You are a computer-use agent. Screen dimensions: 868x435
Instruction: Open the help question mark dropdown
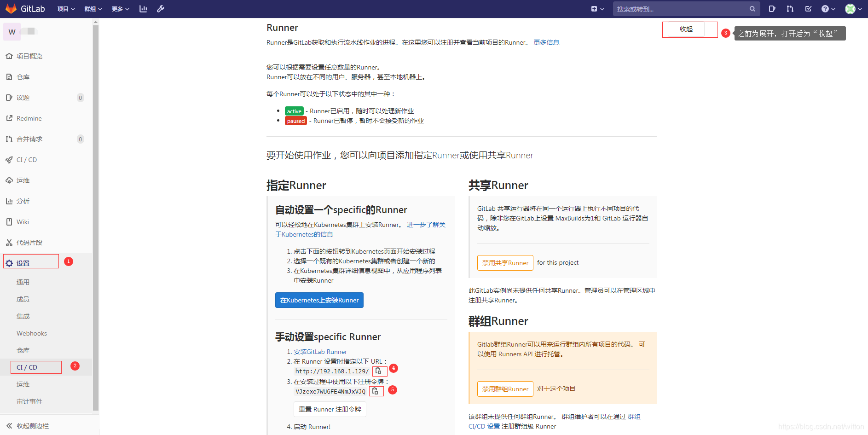coord(828,9)
